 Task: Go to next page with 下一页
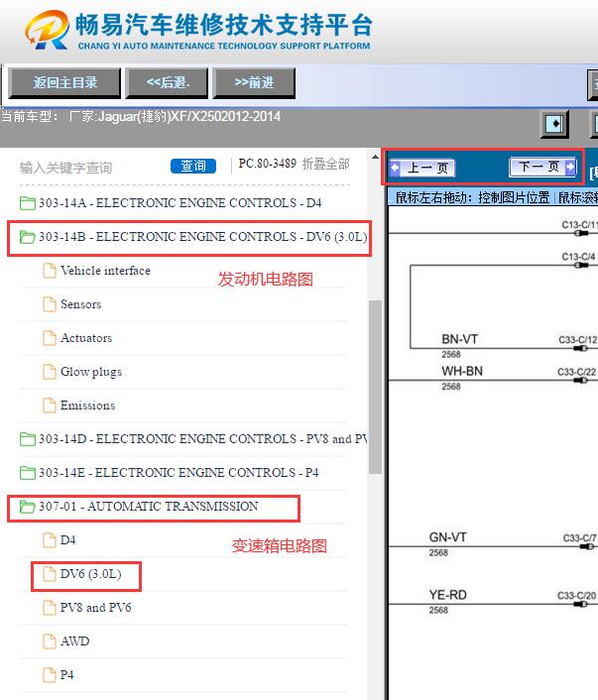coord(542,167)
